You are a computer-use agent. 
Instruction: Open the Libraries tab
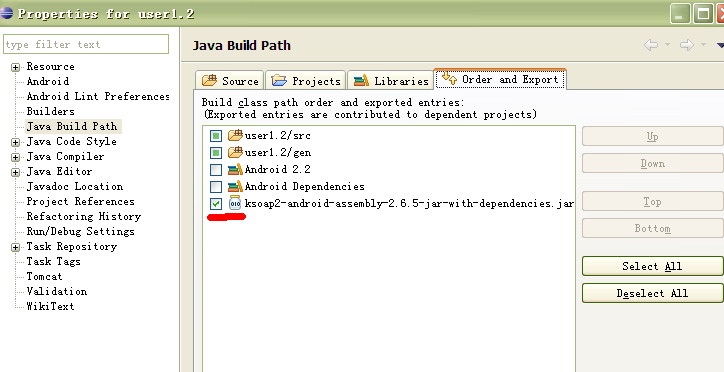[390, 80]
